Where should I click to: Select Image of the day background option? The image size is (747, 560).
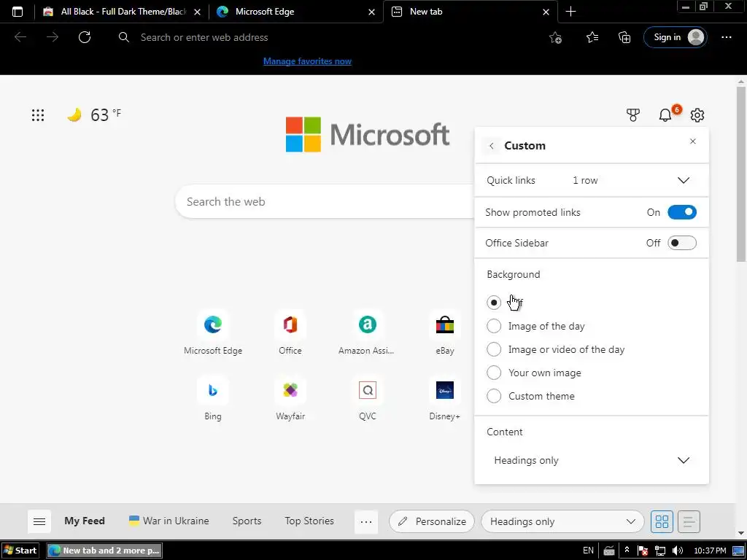point(494,326)
